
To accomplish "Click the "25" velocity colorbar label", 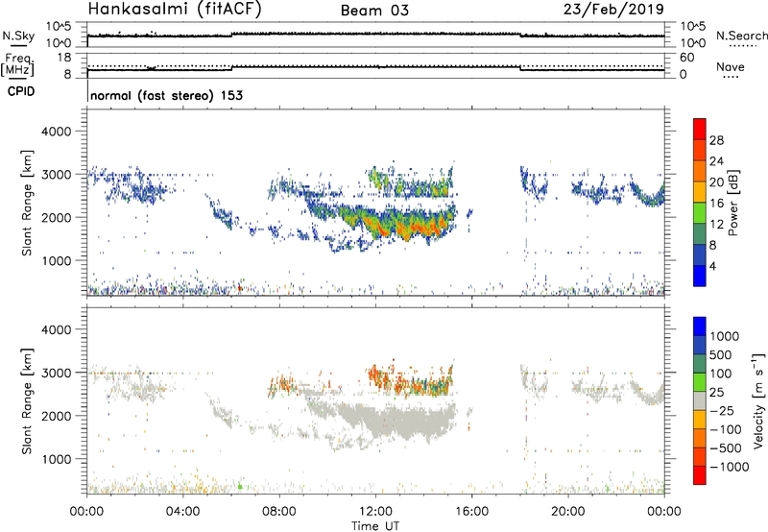I will pos(716,393).
